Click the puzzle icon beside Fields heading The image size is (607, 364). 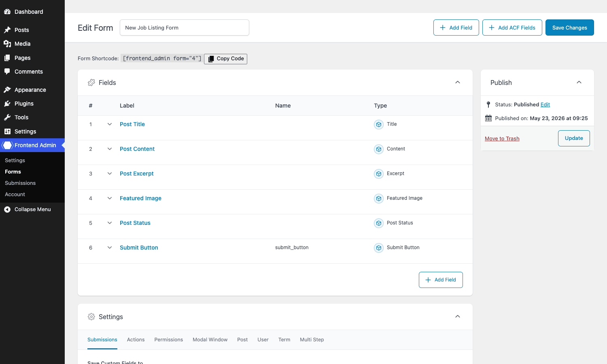[91, 83]
